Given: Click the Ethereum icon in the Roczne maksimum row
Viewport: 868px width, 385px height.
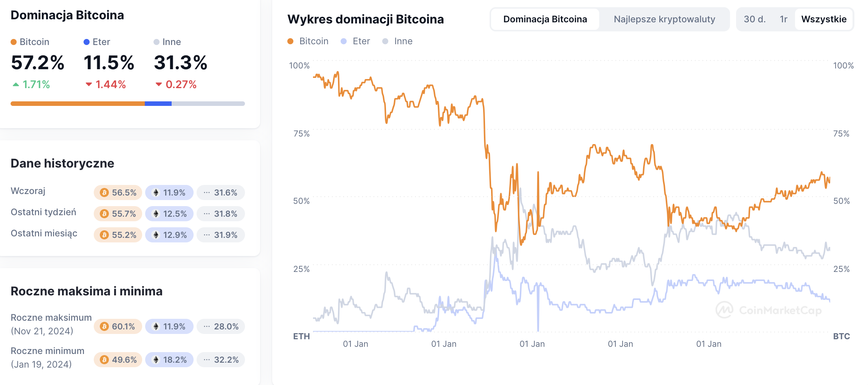Looking at the screenshot, I should point(156,326).
